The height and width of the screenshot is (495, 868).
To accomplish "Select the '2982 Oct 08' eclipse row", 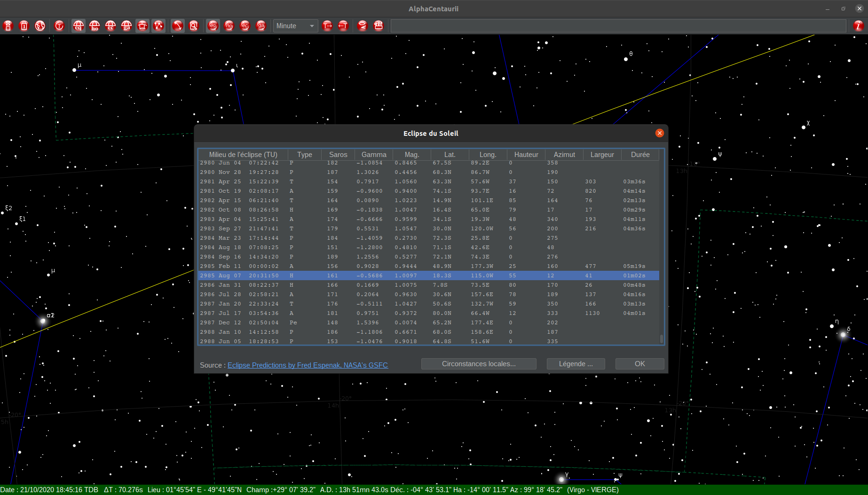I will [x=429, y=210].
